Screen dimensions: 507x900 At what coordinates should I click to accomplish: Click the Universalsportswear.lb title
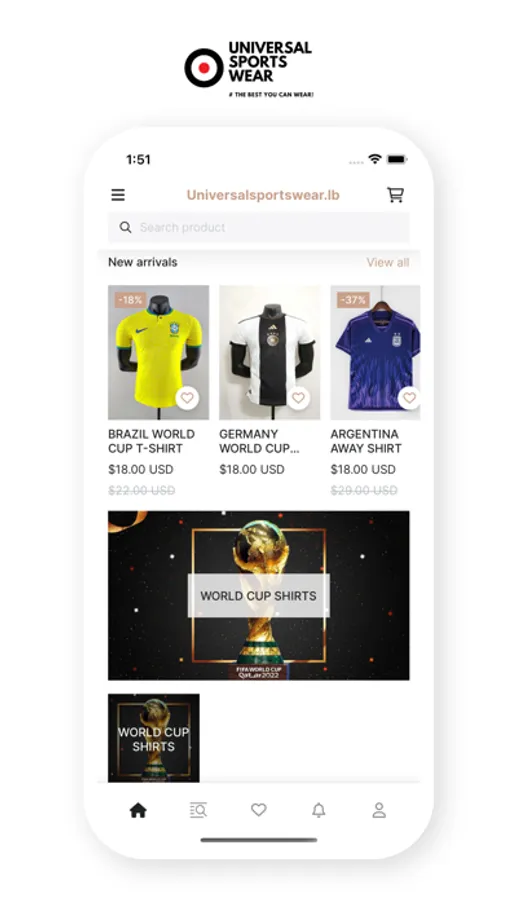[x=263, y=195]
